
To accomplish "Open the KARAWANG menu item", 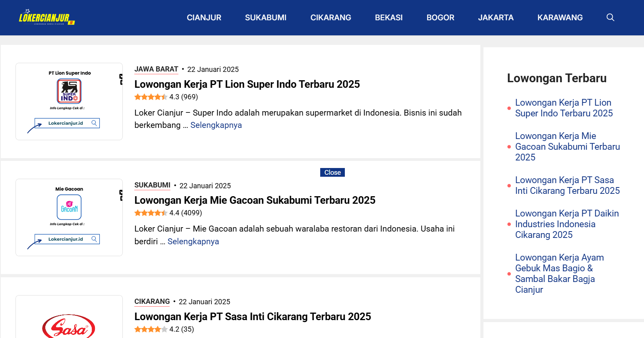I will tap(560, 17).
